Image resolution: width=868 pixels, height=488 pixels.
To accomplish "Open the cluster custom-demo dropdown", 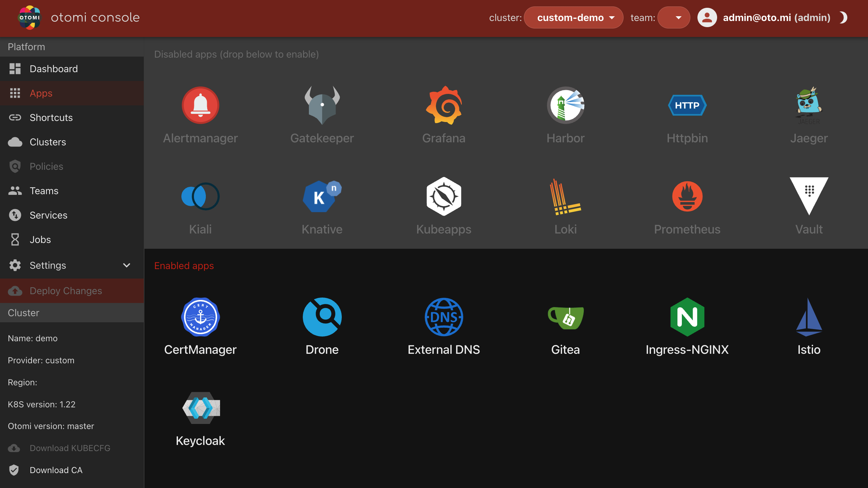I will coord(573,18).
